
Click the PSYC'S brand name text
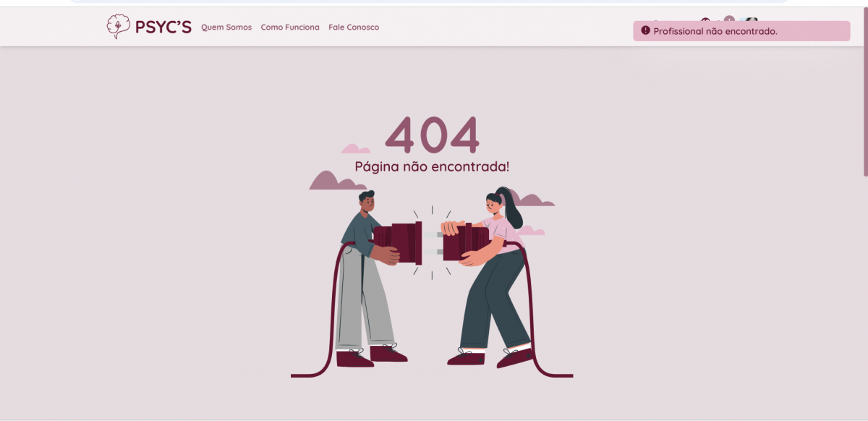click(163, 27)
